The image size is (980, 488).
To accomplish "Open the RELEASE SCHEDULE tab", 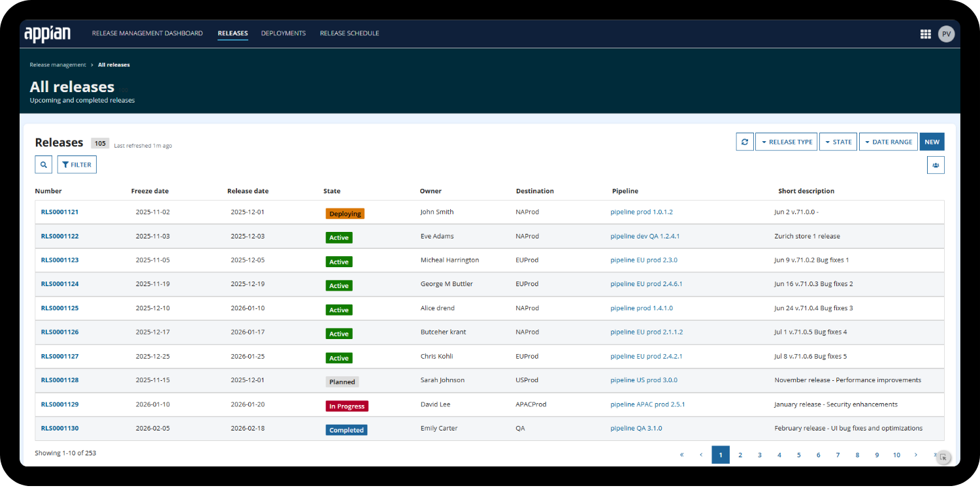I will click(x=350, y=33).
